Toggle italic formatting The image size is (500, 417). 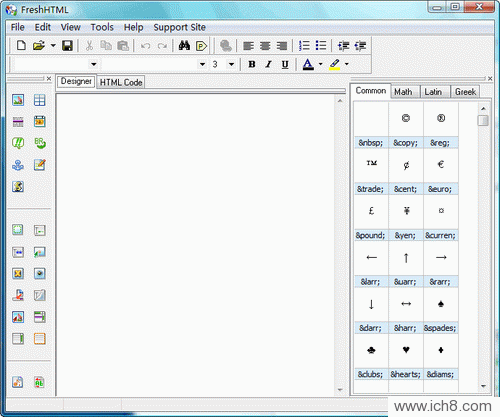268,64
